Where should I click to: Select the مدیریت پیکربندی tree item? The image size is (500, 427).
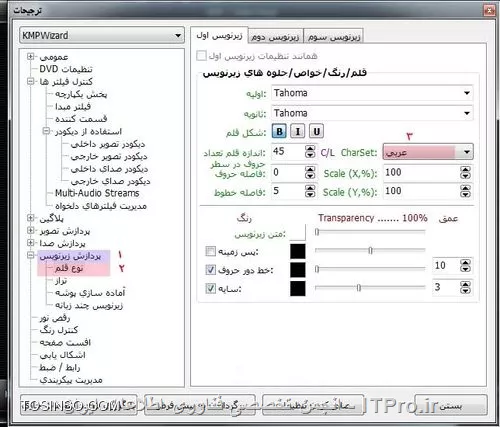tap(71, 380)
